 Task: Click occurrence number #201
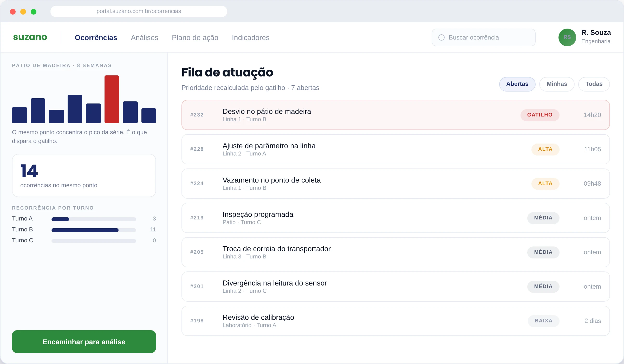click(197, 287)
